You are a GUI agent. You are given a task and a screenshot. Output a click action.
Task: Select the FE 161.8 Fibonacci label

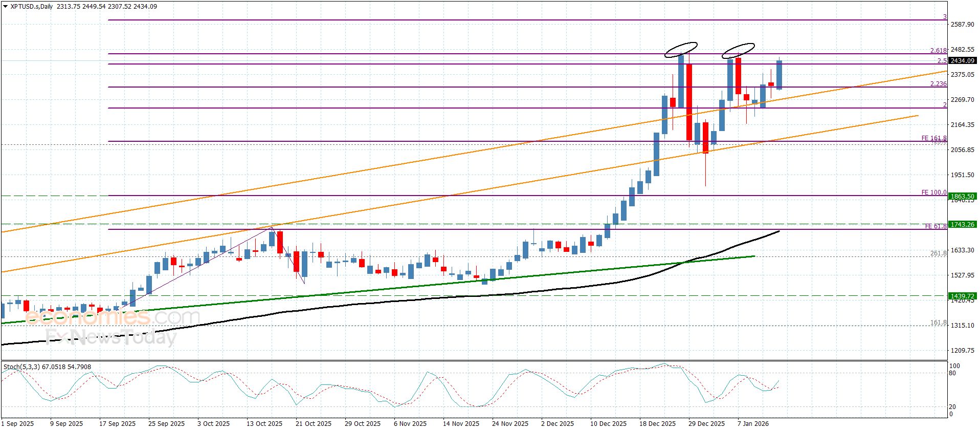tap(933, 138)
